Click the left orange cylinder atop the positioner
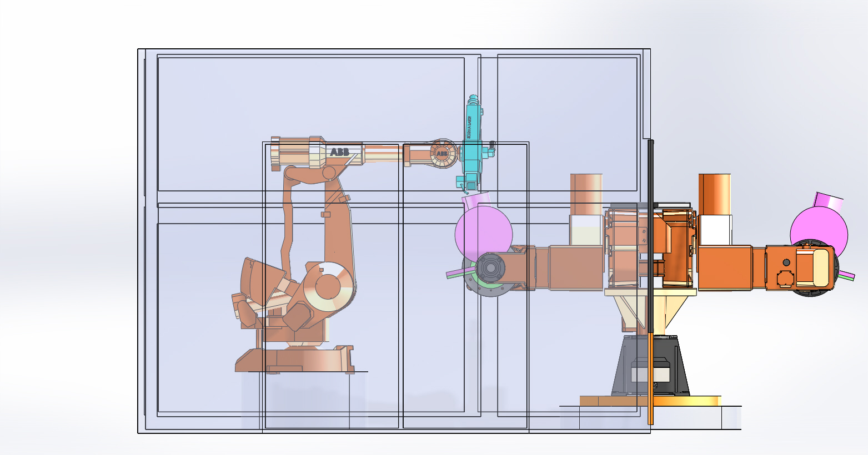Viewport: 868px width, 455px height. [586, 194]
